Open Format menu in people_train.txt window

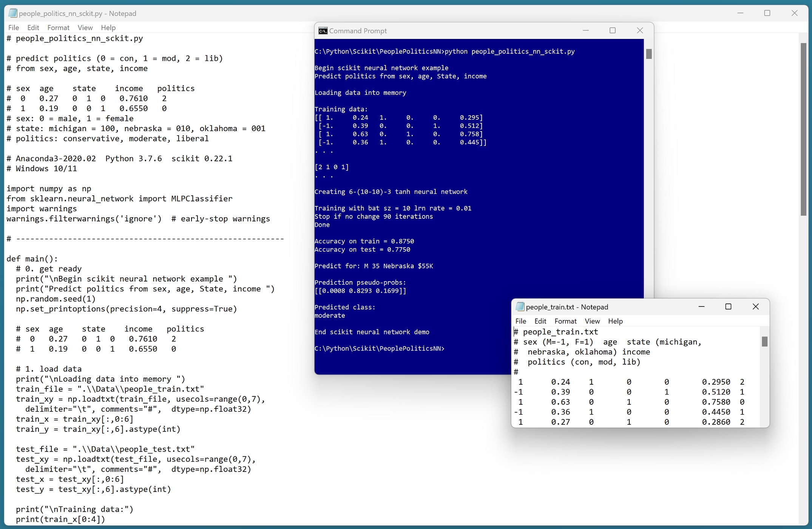point(565,321)
